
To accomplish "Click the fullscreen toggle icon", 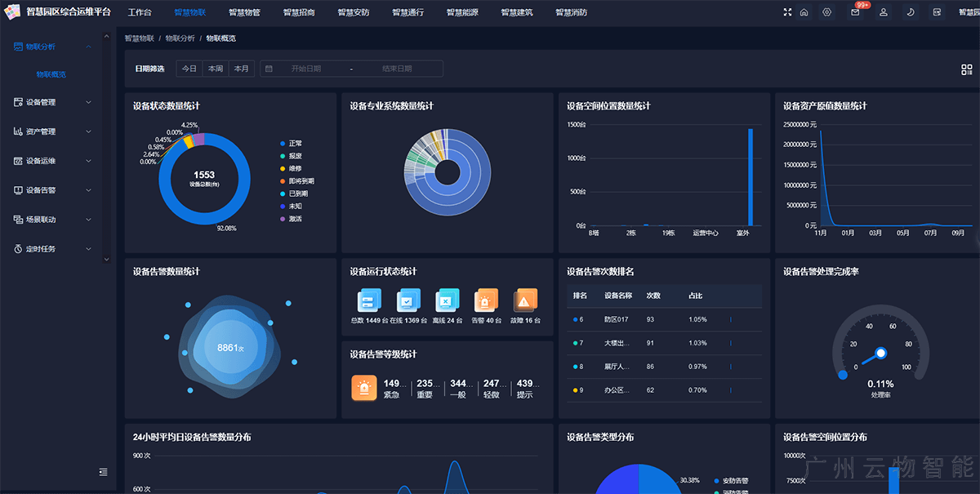I will coord(787,12).
